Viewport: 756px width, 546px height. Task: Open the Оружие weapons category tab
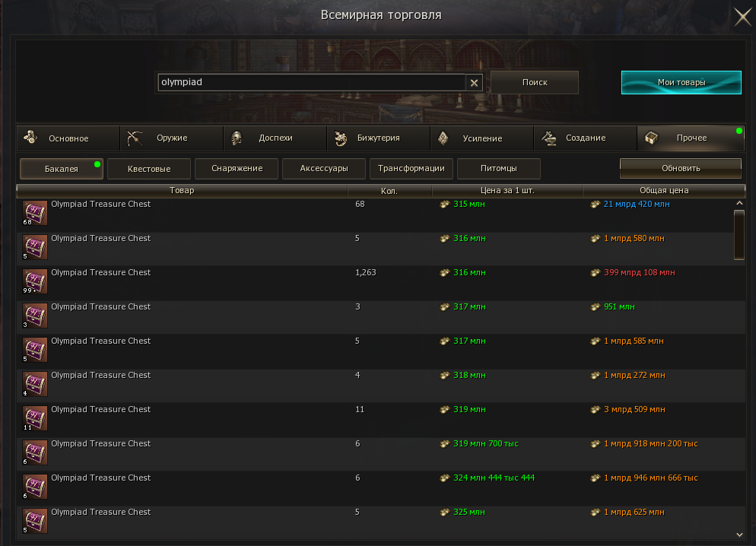coord(172,138)
